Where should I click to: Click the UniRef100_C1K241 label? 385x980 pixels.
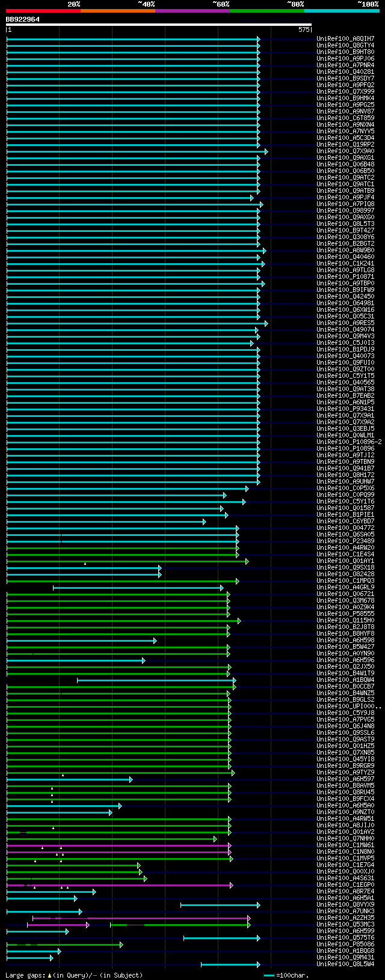click(x=345, y=264)
